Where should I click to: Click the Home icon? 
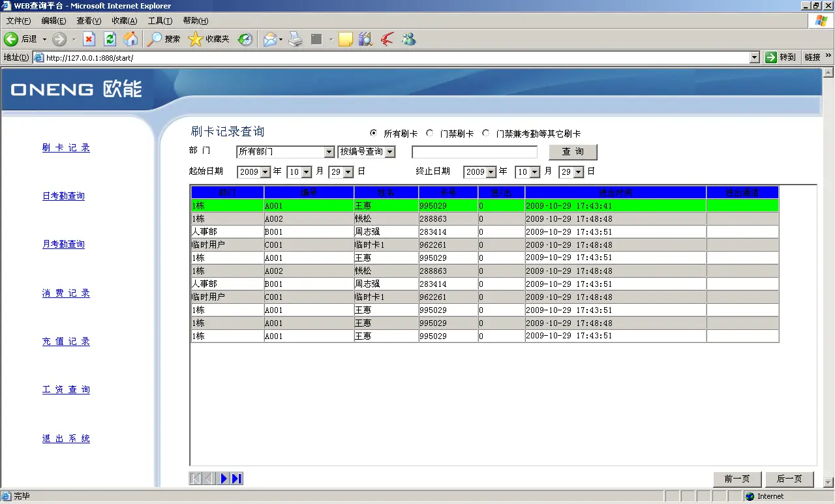click(130, 39)
